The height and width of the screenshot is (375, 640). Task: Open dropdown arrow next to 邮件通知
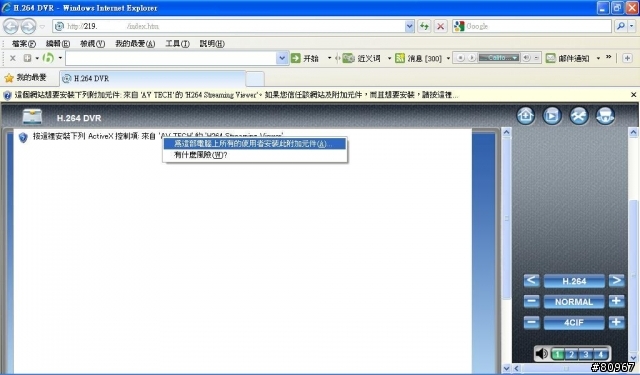pyautogui.click(x=598, y=58)
